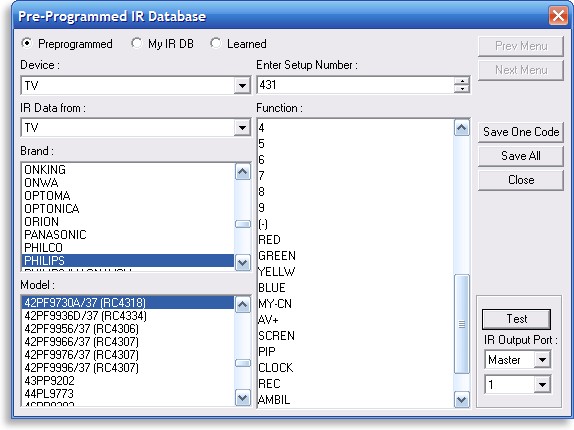Image resolution: width=574 pixels, height=430 pixels.
Task: Close the dialog with Close button
Action: (521, 180)
